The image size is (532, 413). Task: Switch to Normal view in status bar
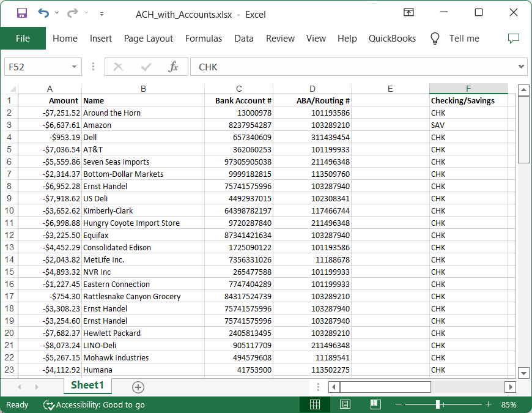coord(315,404)
